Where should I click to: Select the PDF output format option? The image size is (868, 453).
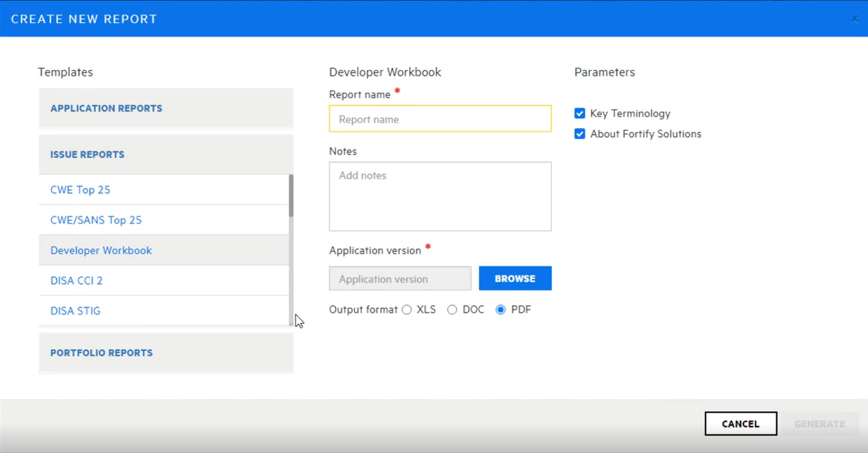point(500,310)
